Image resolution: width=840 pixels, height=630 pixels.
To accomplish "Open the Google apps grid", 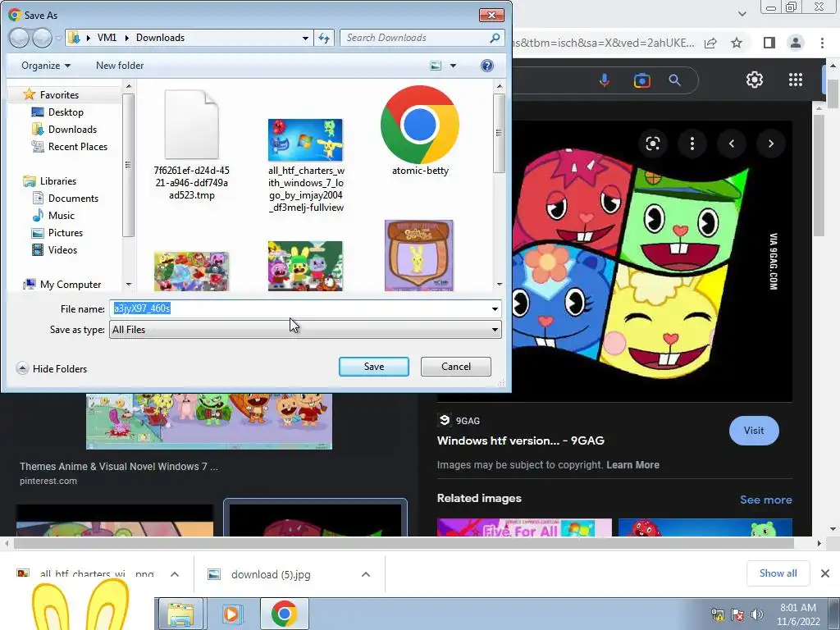I will click(x=796, y=80).
